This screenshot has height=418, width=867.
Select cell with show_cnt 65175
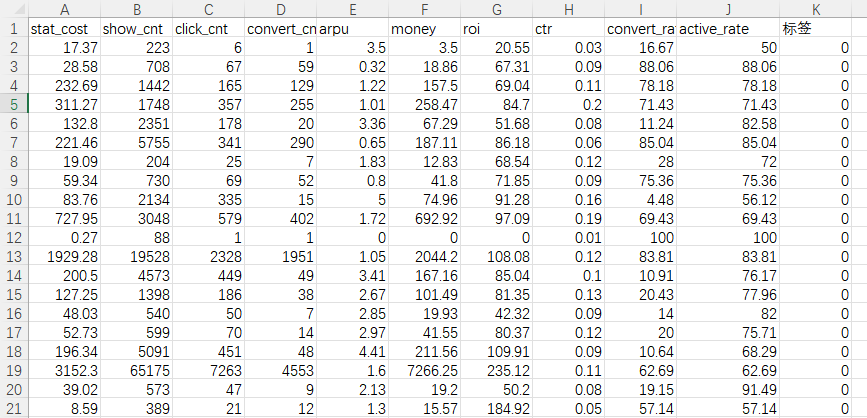coord(137,370)
